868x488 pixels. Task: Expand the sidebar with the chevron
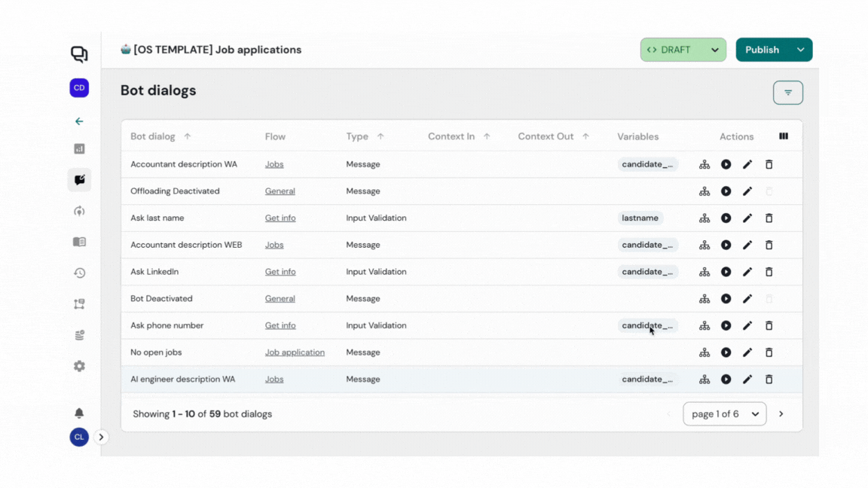click(x=101, y=437)
